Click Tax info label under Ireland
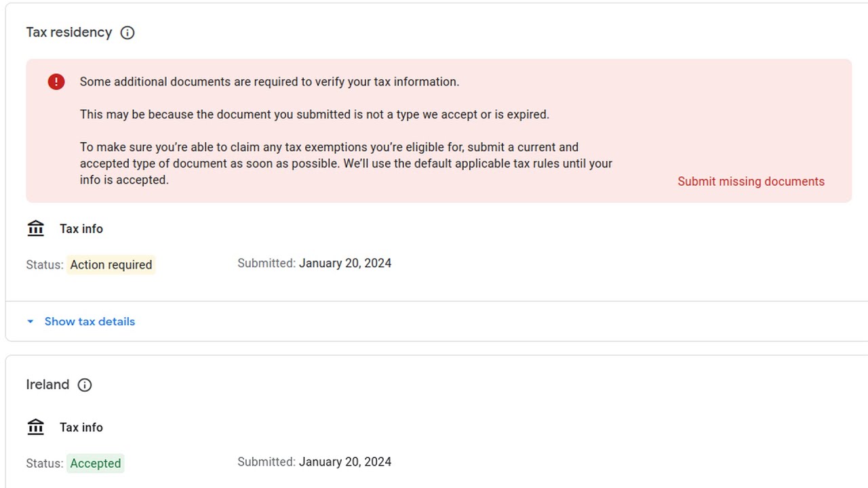Image resolution: width=868 pixels, height=488 pixels. point(81,428)
